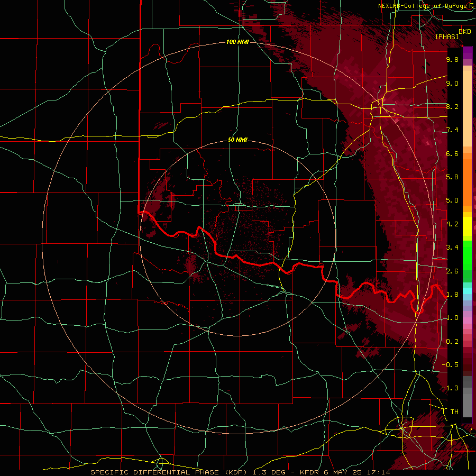This screenshot has height=476, width=476.
Task: Click the 9.0 value on the color scale
Action: (452, 83)
